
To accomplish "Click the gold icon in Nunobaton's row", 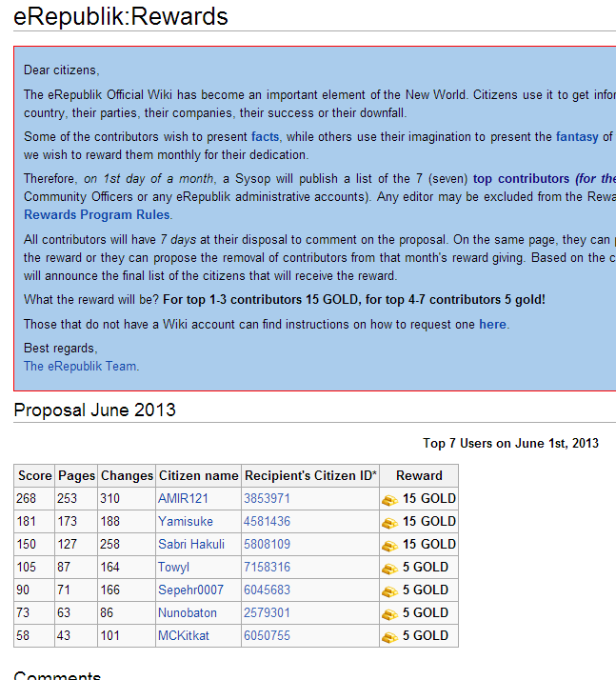I will 389,614.
